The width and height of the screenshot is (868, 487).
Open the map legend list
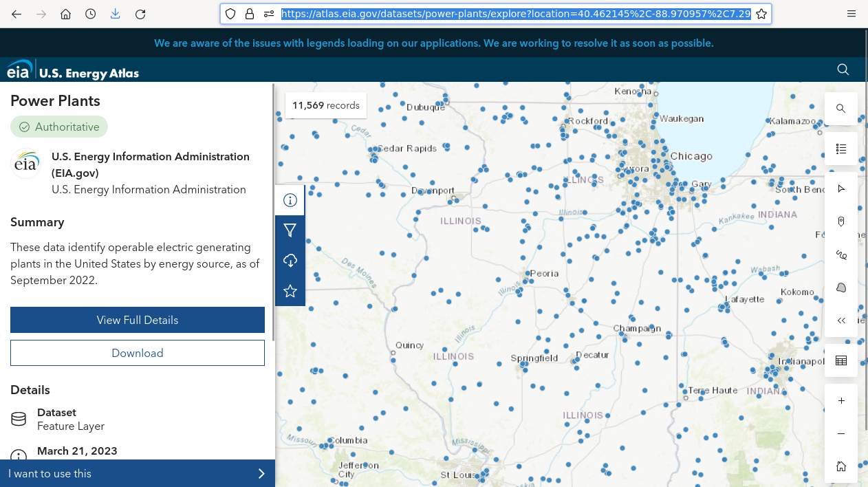[840, 149]
